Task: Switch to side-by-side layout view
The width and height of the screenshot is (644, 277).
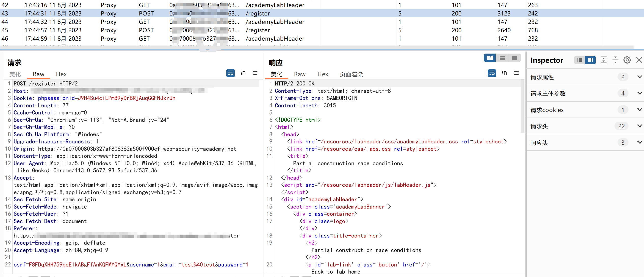Action: click(x=490, y=58)
